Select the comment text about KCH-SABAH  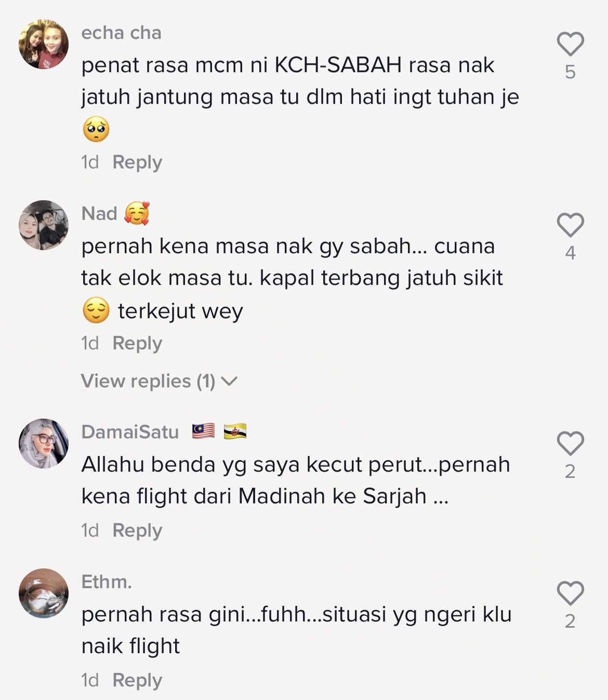(300, 97)
